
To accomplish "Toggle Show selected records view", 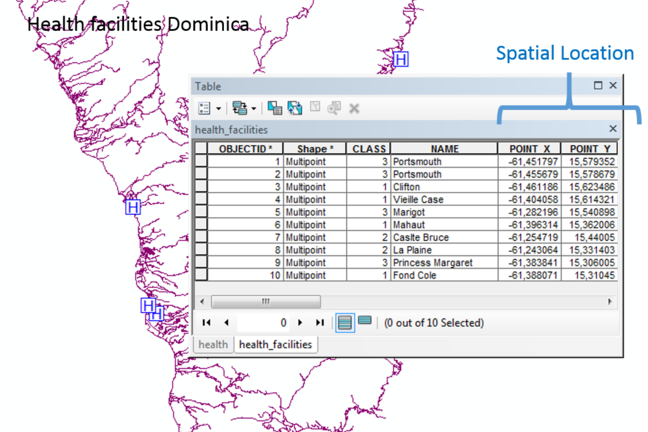I will pos(365,322).
